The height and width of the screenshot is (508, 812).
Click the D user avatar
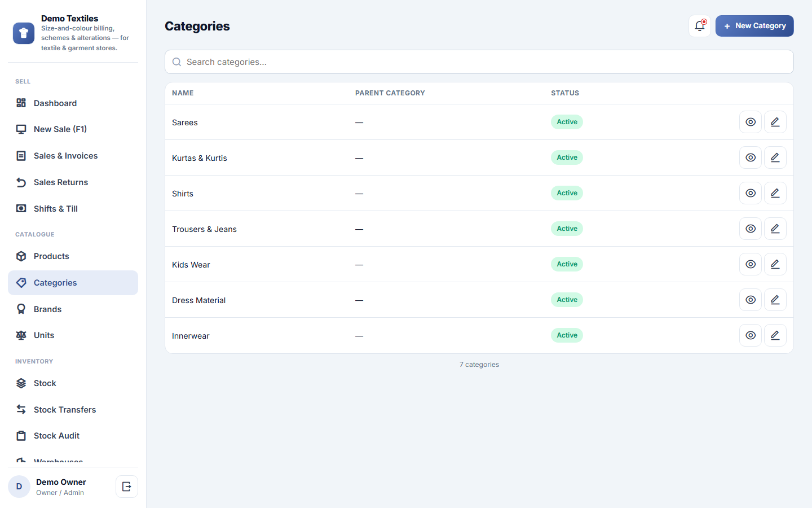19,487
